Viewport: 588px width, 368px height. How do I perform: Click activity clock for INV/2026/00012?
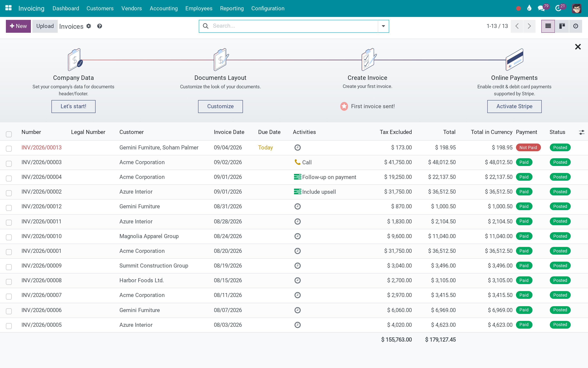[297, 206]
